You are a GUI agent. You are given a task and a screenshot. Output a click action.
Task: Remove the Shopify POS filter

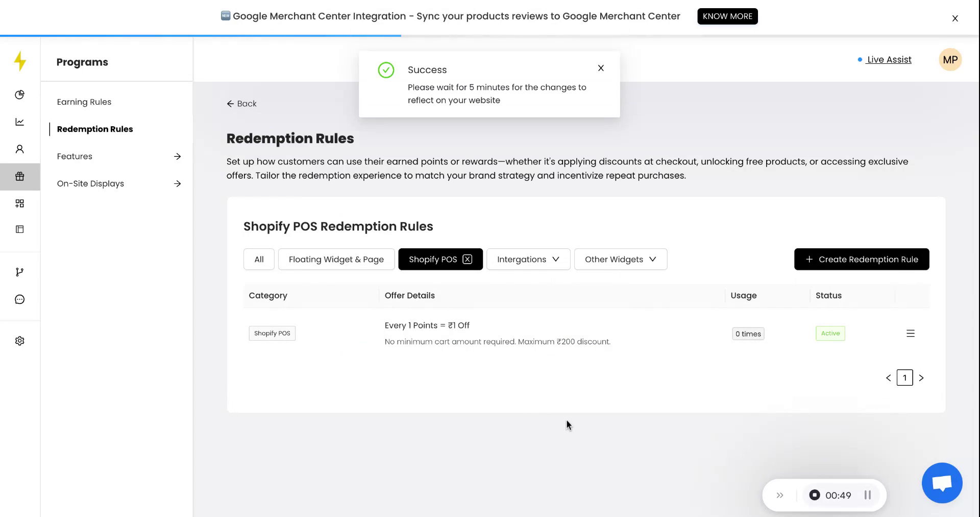point(467,259)
